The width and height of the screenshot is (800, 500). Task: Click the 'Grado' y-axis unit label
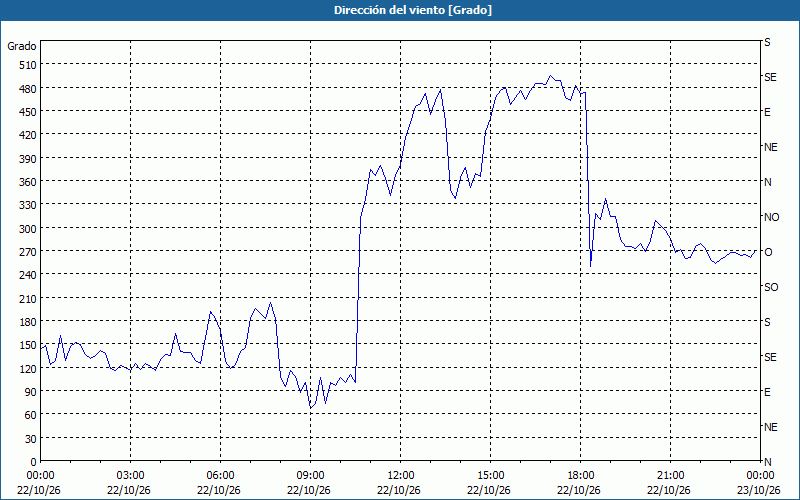[22, 46]
